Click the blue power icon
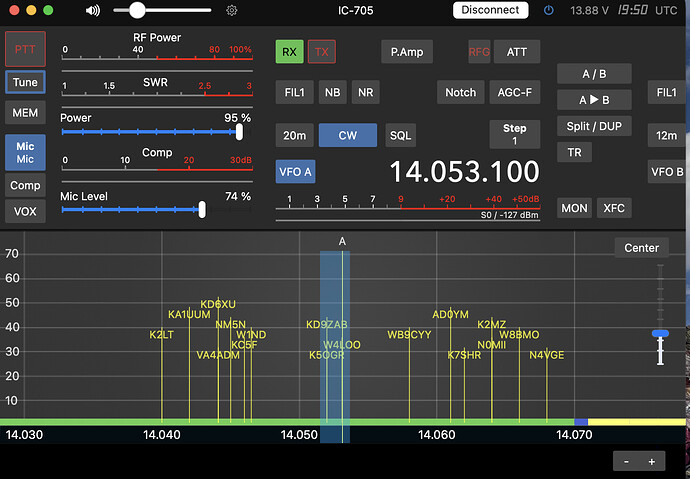690x479 pixels. (548, 10)
